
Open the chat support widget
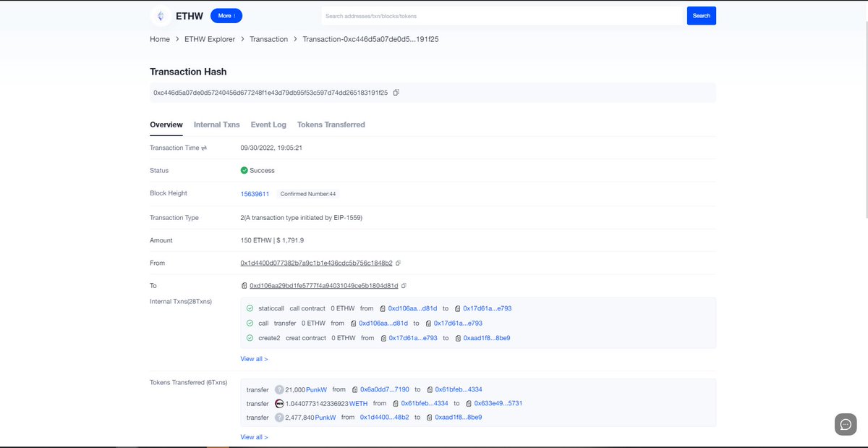point(846,424)
